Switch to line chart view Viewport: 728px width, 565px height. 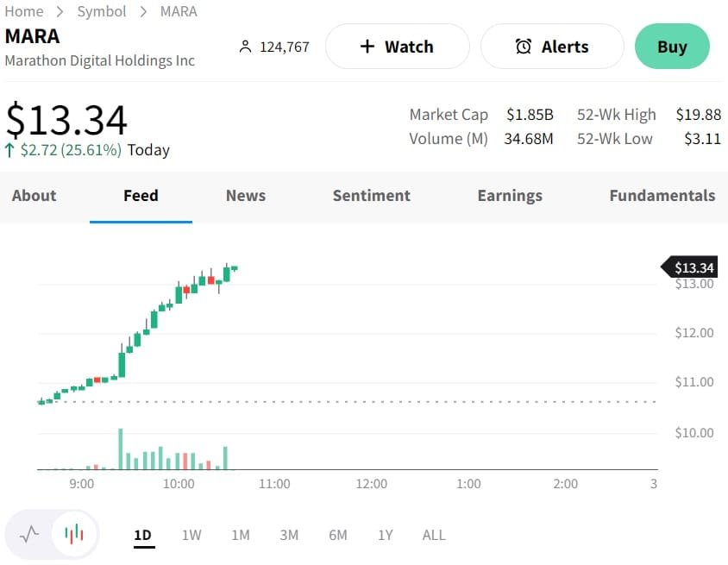[x=30, y=534]
